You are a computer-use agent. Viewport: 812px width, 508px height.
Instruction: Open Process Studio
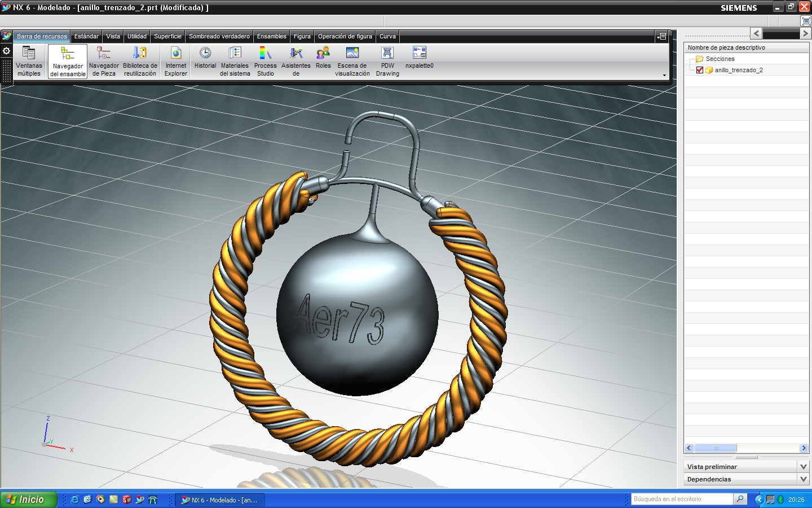point(266,62)
